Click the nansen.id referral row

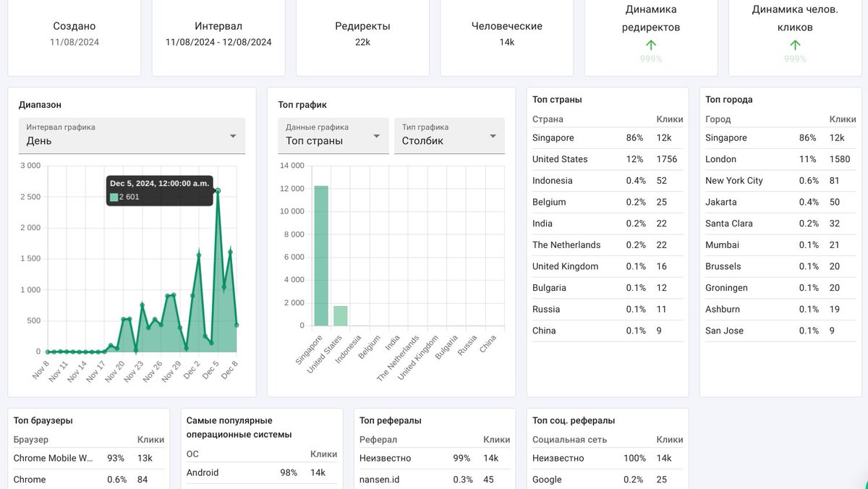[x=435, y=480]
